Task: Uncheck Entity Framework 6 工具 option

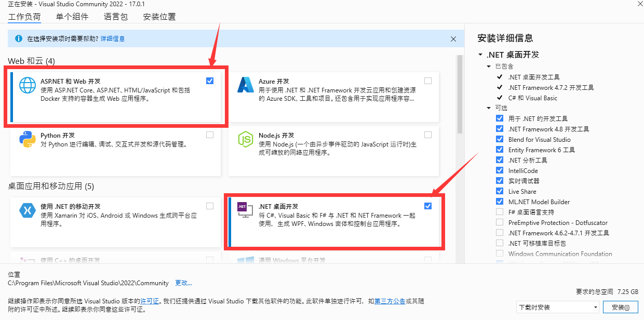Action: coord(500,150)
